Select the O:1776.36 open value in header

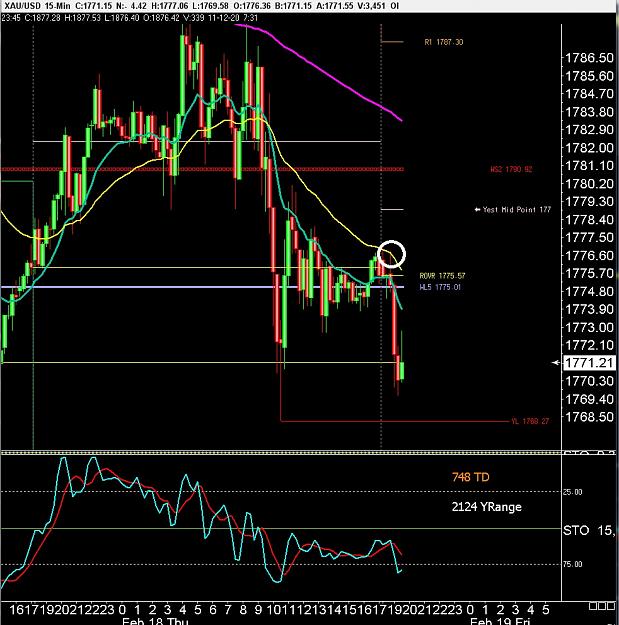coord(252,6)
